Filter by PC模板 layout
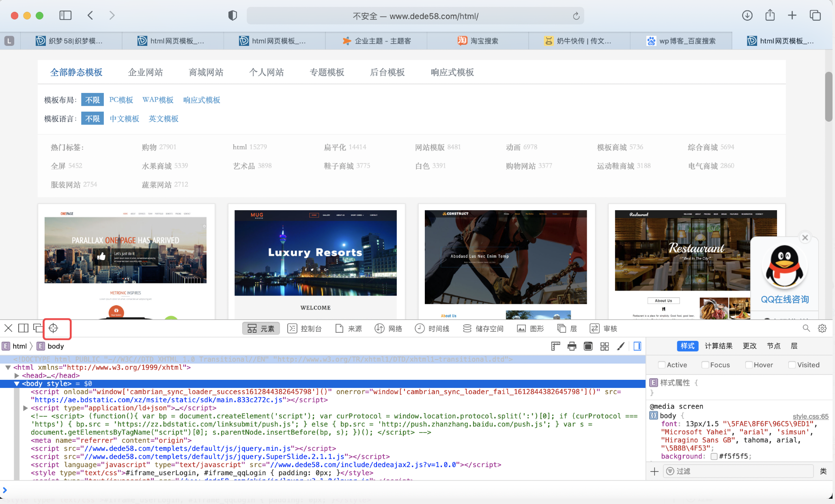835x504 pixels. [x=121, y=100]
